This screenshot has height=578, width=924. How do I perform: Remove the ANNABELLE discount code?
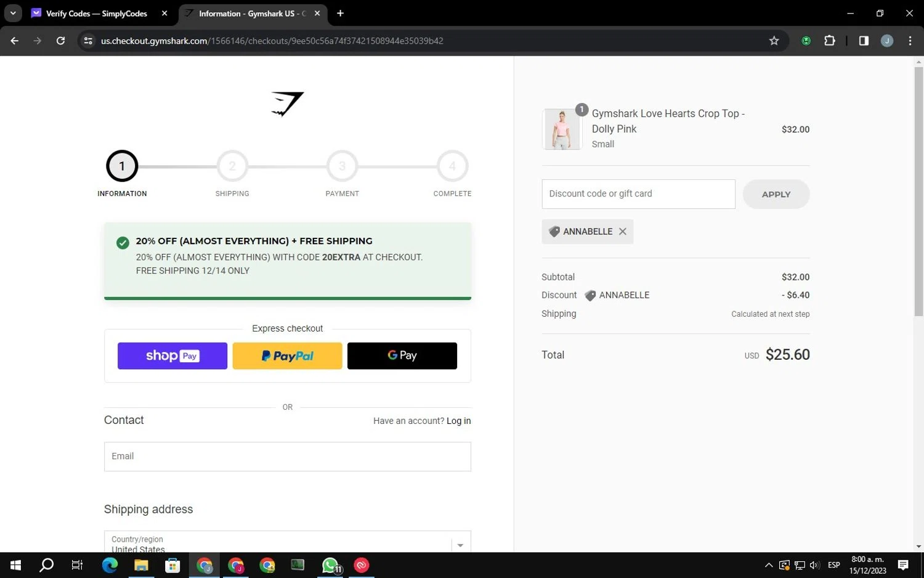[623, 232]
